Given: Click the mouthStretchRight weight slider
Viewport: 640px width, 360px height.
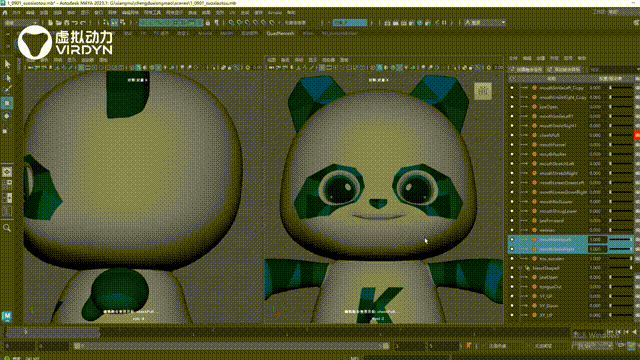Looking at the screenshot, I should (x=621, y=173).
